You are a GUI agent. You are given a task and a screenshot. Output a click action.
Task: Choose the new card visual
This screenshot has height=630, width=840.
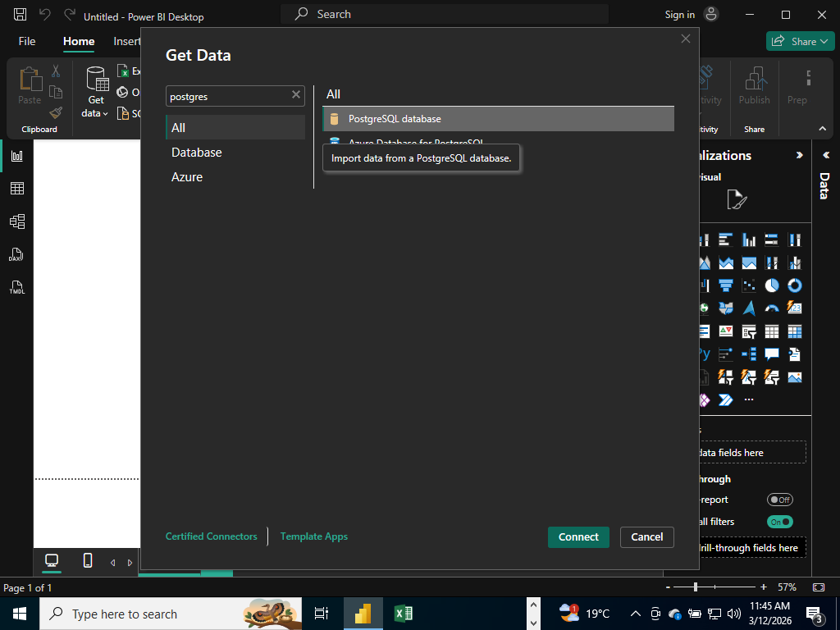794,308
